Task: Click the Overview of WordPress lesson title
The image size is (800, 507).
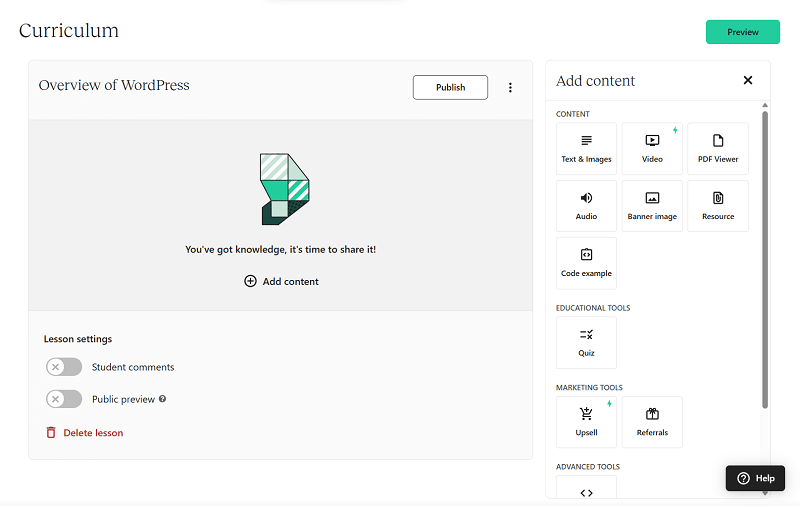Action: tap(114, 85)
